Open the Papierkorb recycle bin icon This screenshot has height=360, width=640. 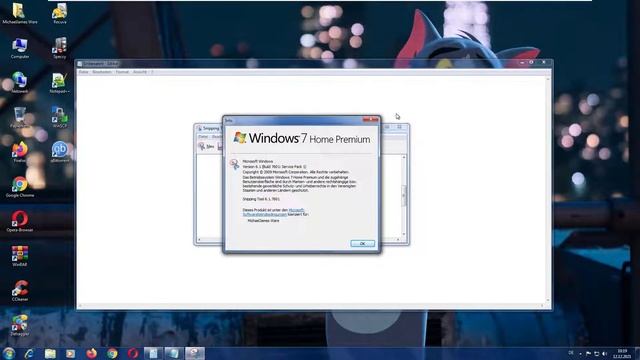point(20,117)
